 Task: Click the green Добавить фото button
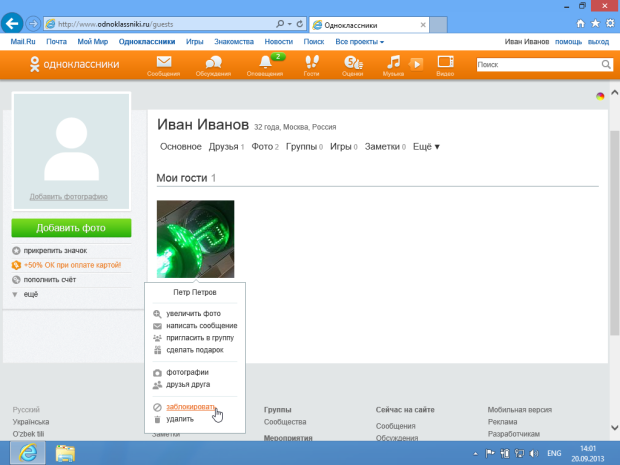coord(71,228)
